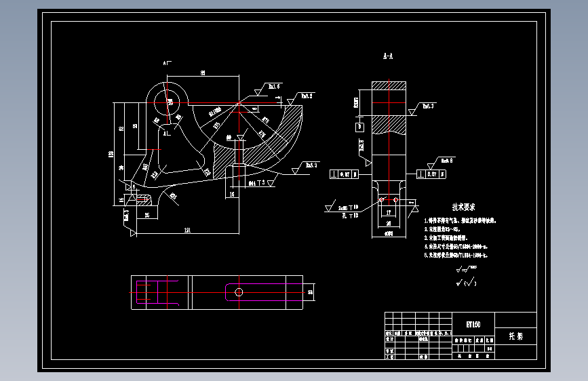The image size is (588, 381).
Task: Click the large circle of the bracket boss
Action: tap(168, 102)
